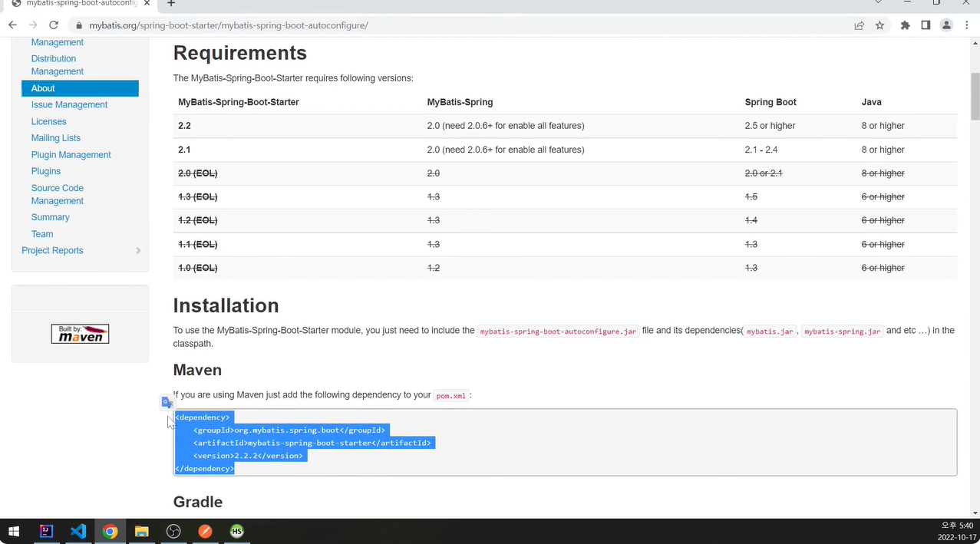Click the Requirements heading
Screen dimensions: 980x544
point(240,53)
